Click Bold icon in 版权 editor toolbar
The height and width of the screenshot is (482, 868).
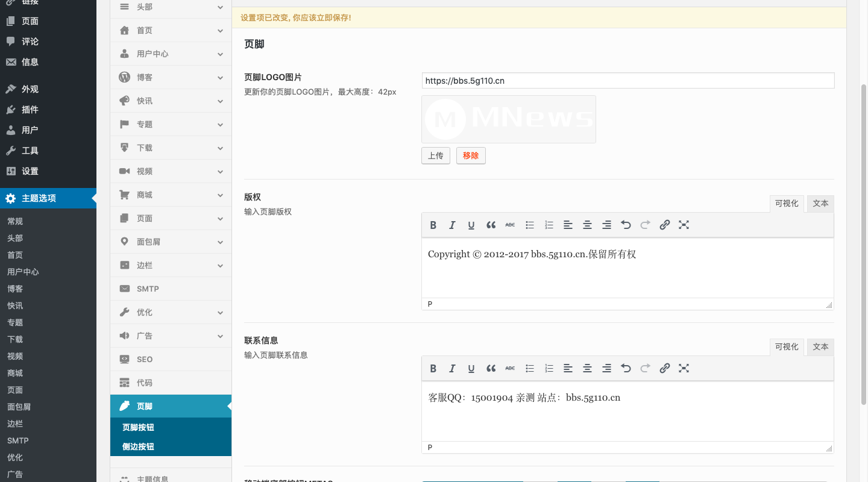pos(433,225)
